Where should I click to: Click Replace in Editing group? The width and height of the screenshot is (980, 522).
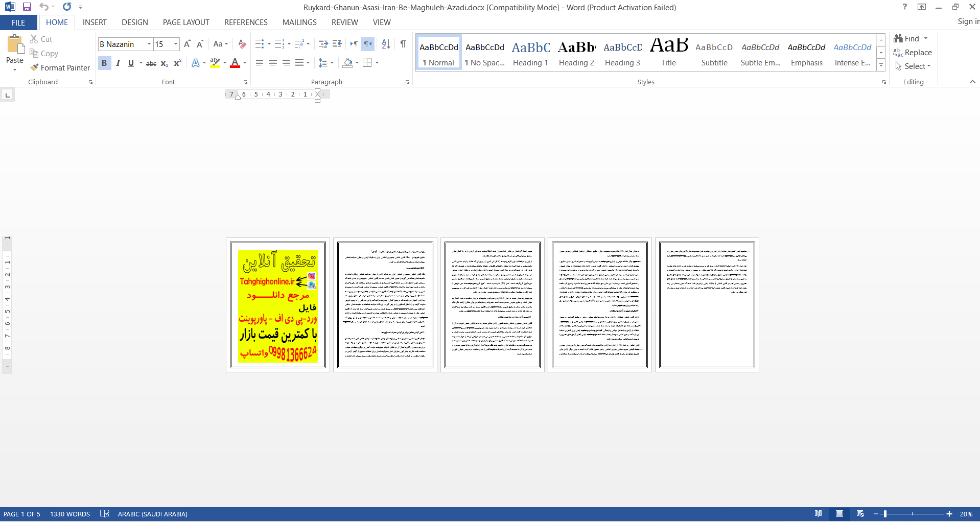coord(913,53)
